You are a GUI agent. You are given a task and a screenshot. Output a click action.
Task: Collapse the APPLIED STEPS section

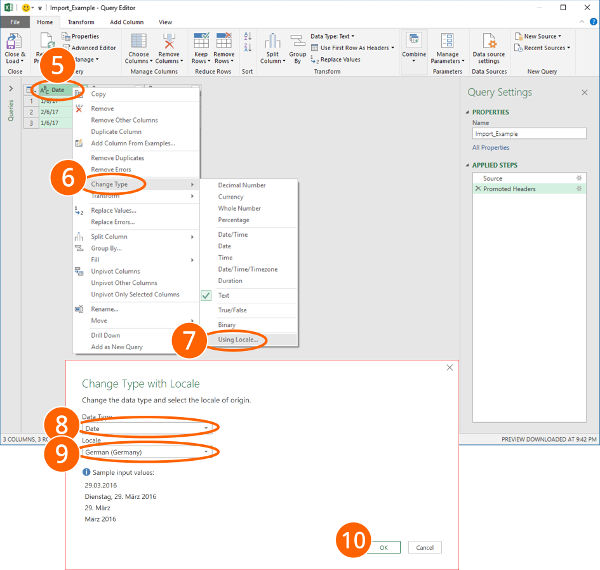(468, 165)
